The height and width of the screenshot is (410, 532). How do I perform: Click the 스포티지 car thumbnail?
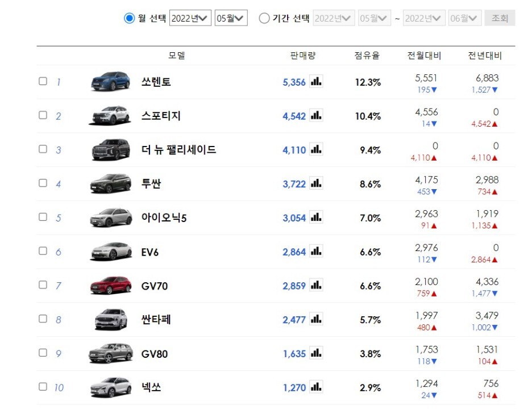(x=110, y=115)
